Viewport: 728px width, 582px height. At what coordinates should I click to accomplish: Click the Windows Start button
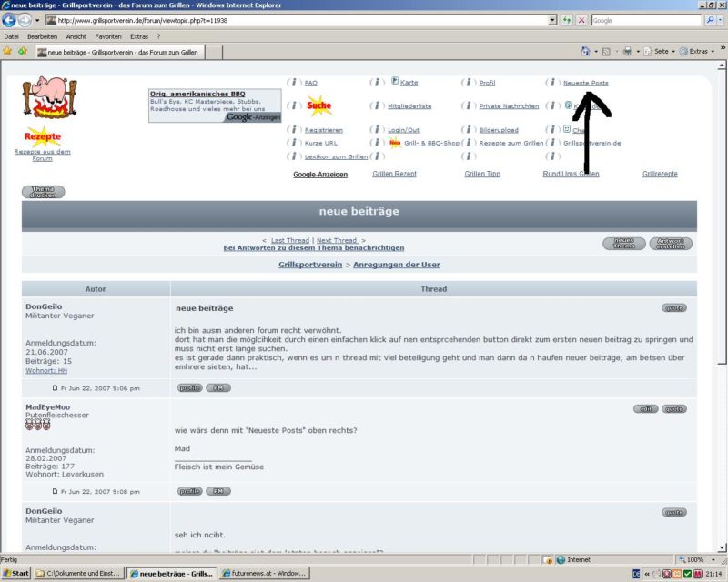pyautogui.click(x=16, y=573)
